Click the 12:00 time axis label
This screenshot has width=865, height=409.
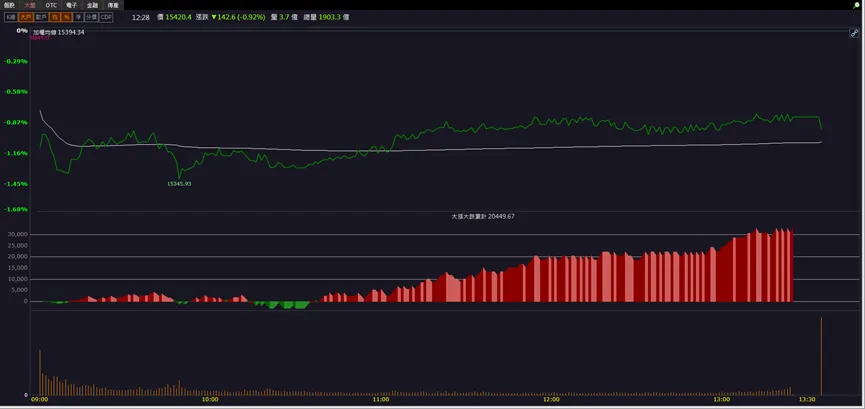coord(551,400)
